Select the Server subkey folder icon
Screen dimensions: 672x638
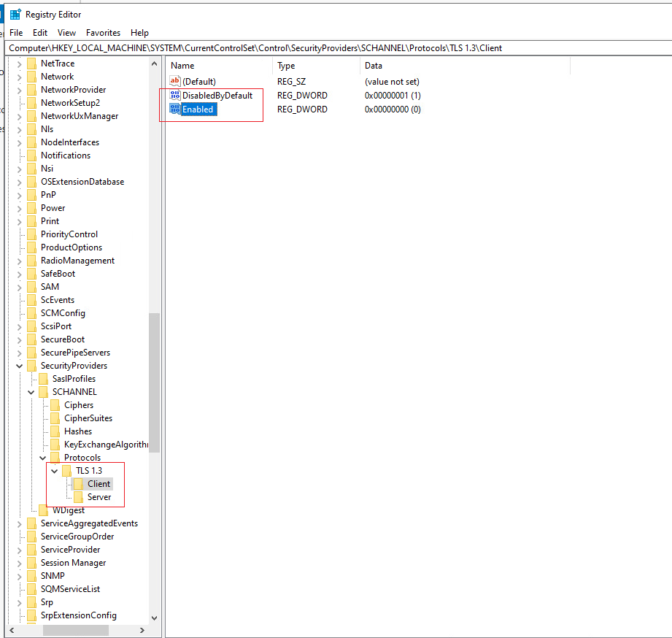(78, 497)
